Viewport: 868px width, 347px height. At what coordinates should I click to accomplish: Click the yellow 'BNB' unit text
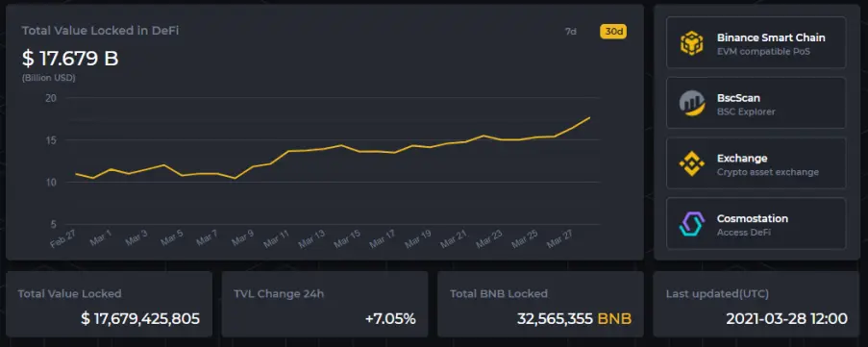click(614, 319)
